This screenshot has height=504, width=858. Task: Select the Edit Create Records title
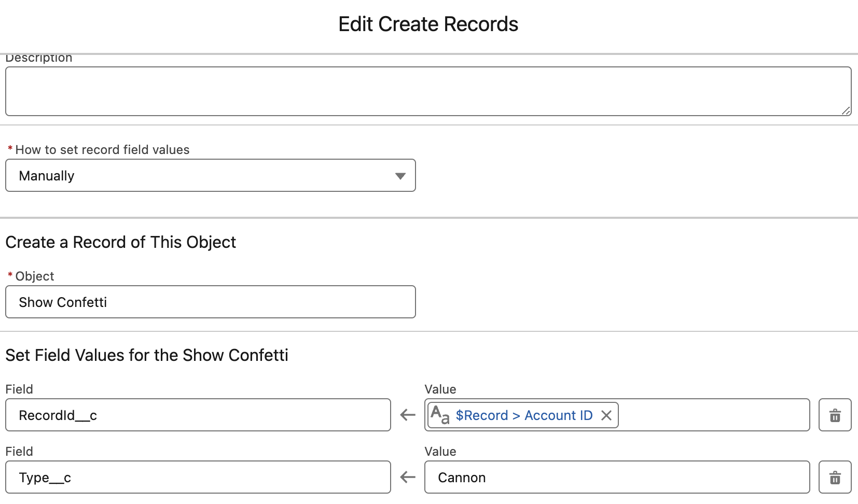tap(428, 24)
